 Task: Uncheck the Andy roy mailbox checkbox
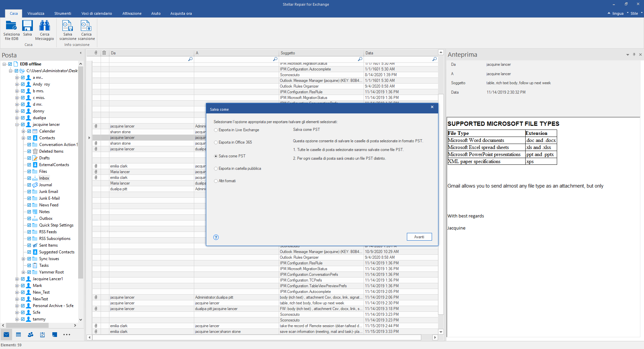[x=23, y=84]
